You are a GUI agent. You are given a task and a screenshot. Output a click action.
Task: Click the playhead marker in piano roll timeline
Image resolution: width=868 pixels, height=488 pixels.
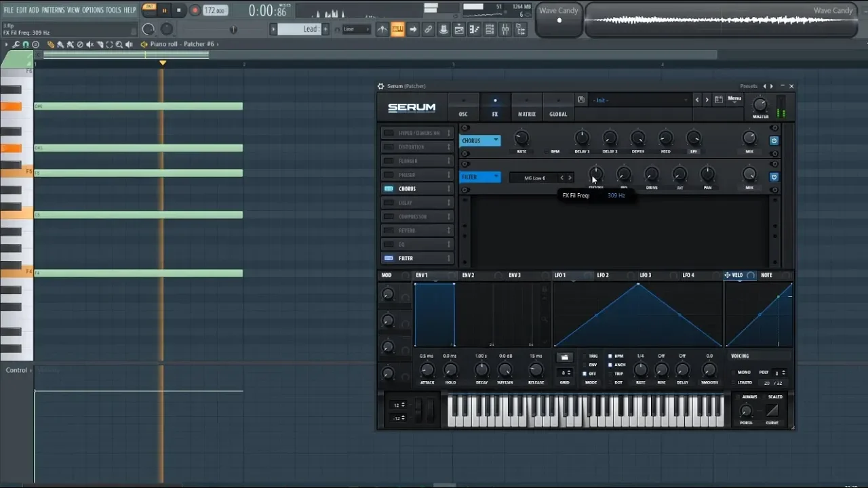tap(163, 63)
